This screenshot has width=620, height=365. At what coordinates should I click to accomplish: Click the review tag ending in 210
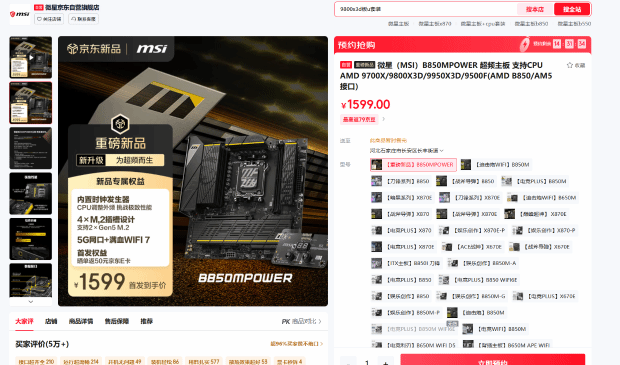point(36,361)
